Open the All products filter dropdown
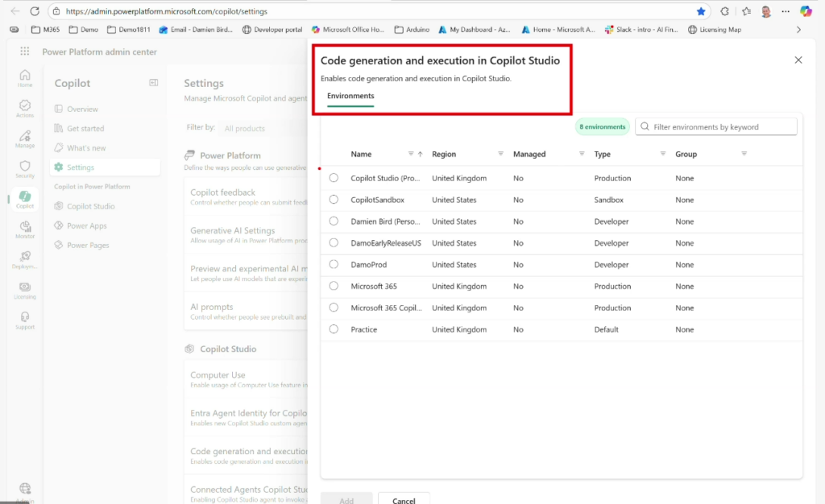 [263, 128]
